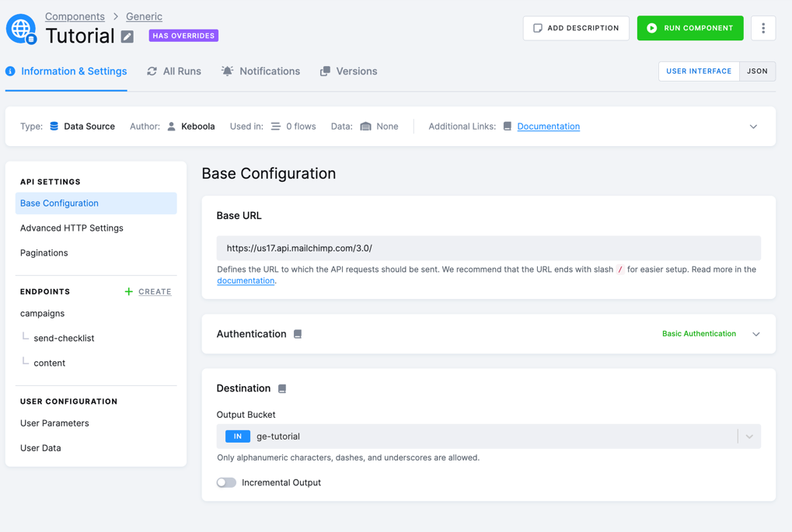Open the Output Bucket ge-tutorial dropdown
The height and width of the screenshot is (532, 792).
(488, 436)
